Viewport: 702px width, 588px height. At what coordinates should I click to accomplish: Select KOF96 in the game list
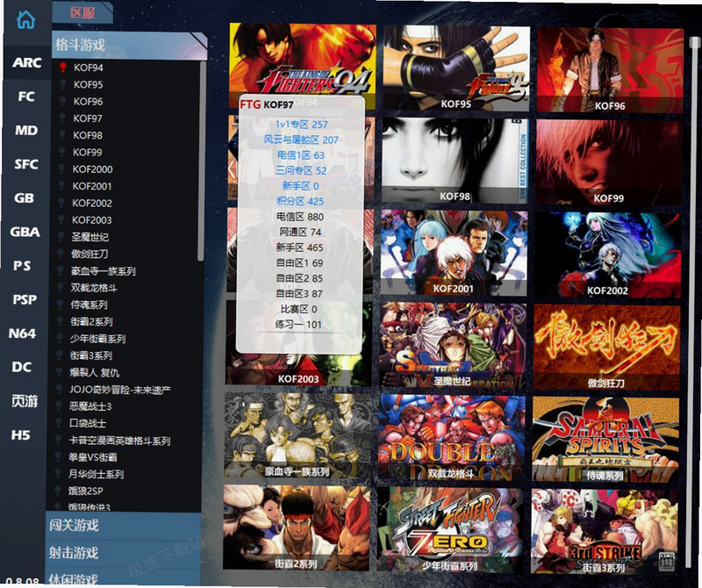88,101
